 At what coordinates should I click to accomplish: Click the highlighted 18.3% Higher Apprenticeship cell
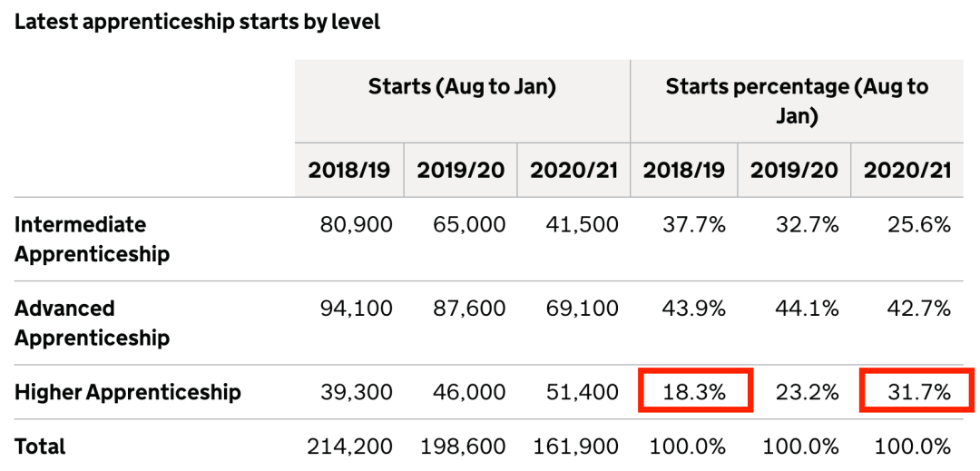coord(695,392)
